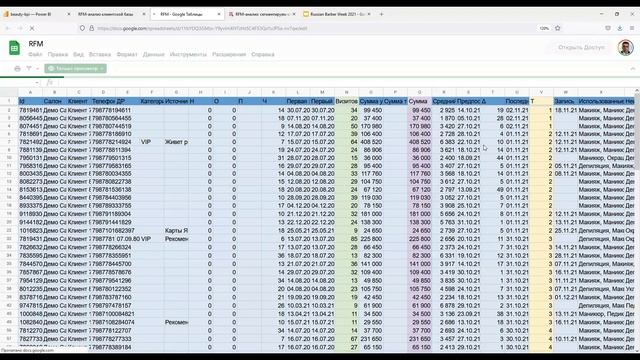Image resolution: width=640 pixels, height=360 pixels.
Task: Open the Инструменты menu
Action: tap(188, 54)
